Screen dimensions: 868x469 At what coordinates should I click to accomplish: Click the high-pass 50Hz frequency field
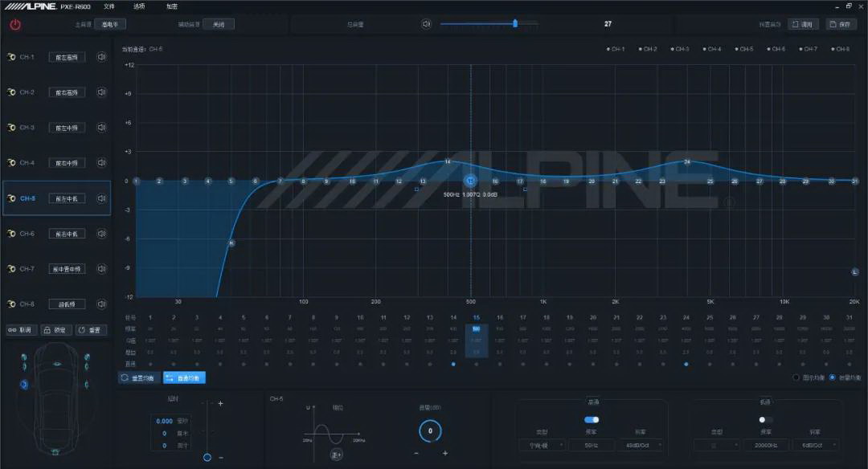point(592,445)
